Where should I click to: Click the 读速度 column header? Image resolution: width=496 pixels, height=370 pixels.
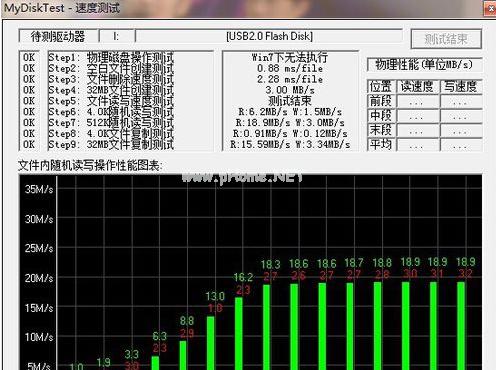coord(417,86)
